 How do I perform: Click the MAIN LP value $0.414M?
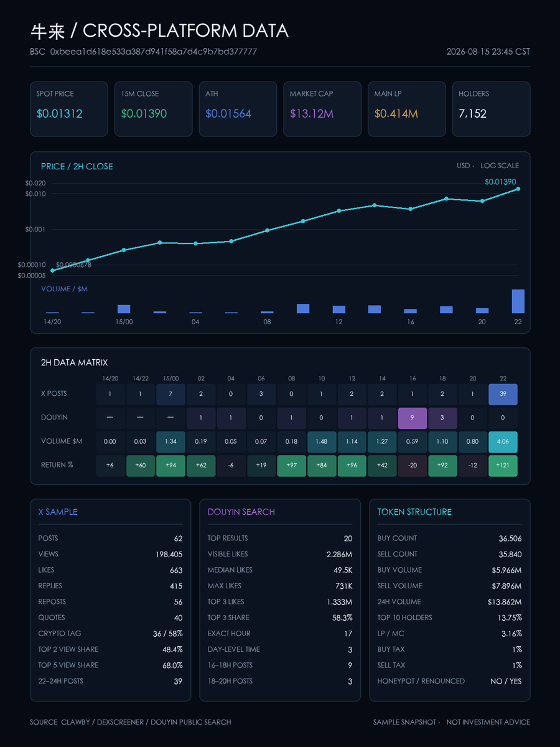(396, 114)
